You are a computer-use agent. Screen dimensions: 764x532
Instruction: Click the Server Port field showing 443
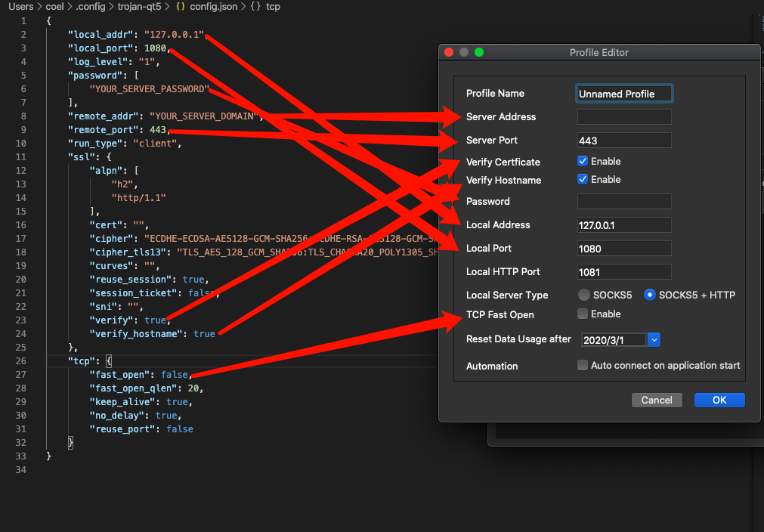(x=624, y=141)
